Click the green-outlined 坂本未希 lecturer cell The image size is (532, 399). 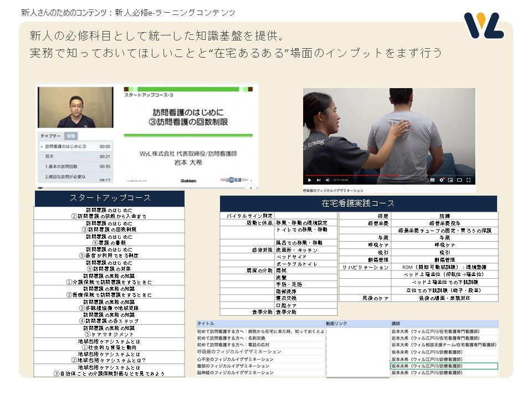(x=444, y=366)
